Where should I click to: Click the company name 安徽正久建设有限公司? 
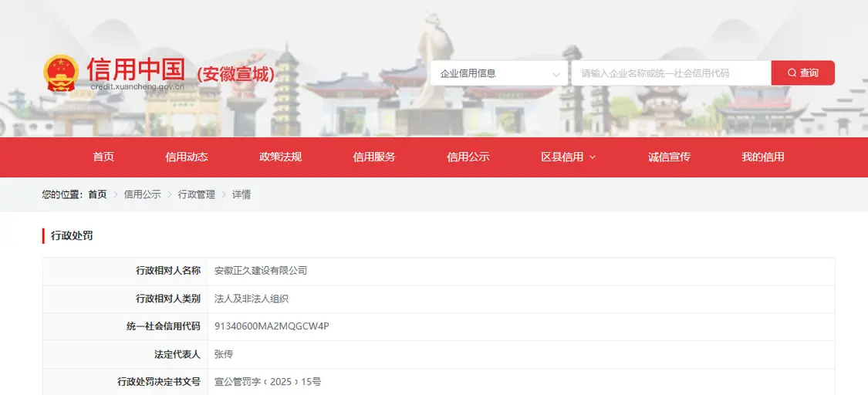click(x=261, y=271)
